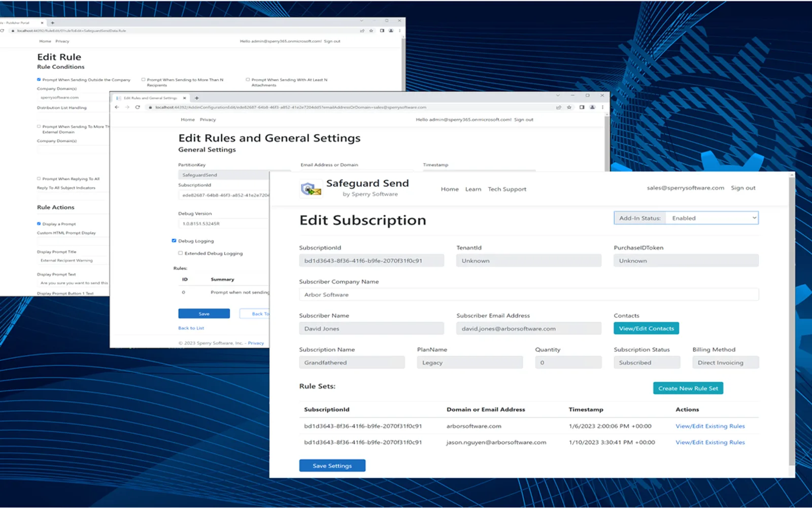812x508 pixels.
Task: Uncheck Debug Logging checkbox
Action: pyautogui.click(x=174, y=241)
